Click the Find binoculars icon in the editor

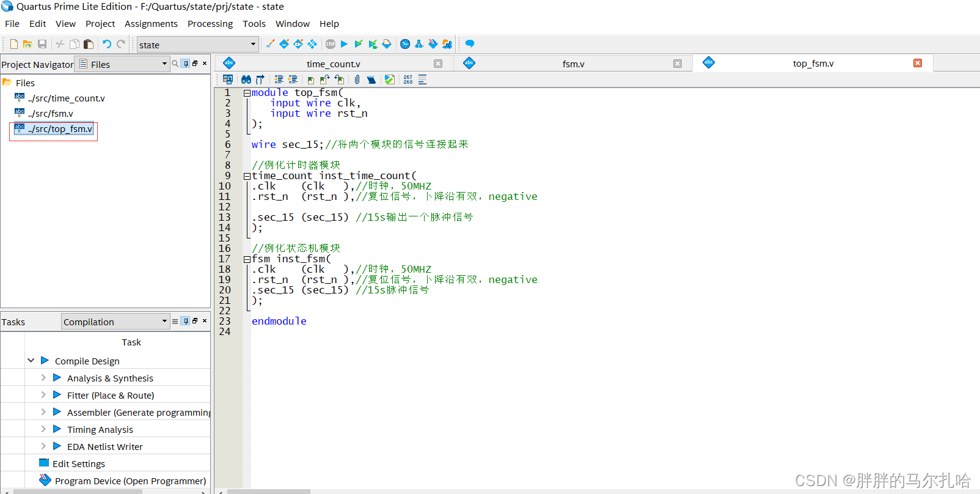246,79
